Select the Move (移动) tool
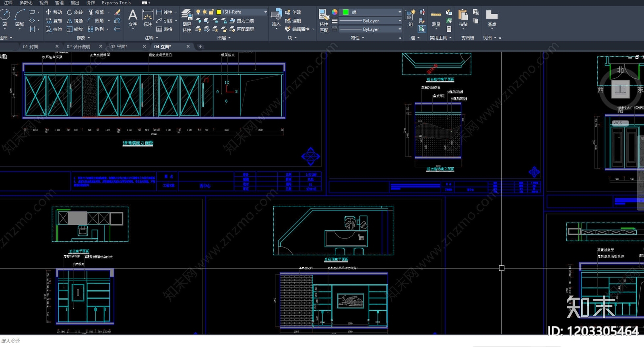 pyautogui.click(x=54, y=12)
